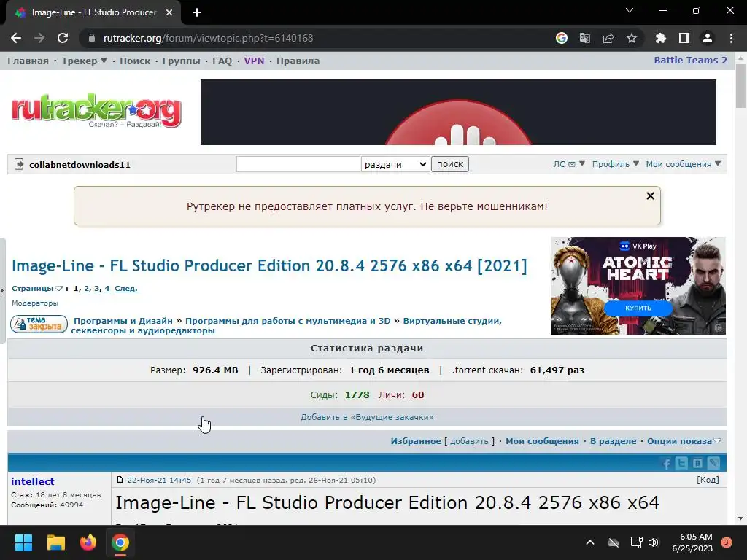The height and width of the screenshot is (560, 747).
Task: Close the FL Studio Producer tab
Action: [x=169, y=12]
